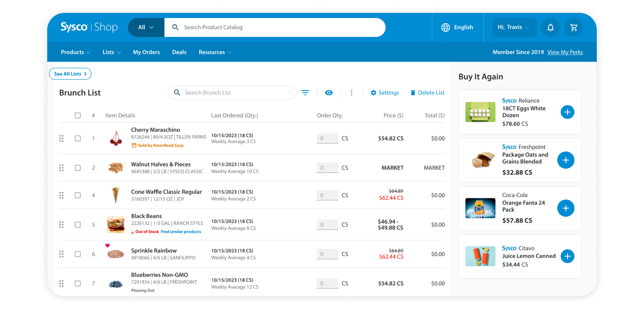Click the Black Beans product image
Viewport: 644px width, 309px height.
115,224
